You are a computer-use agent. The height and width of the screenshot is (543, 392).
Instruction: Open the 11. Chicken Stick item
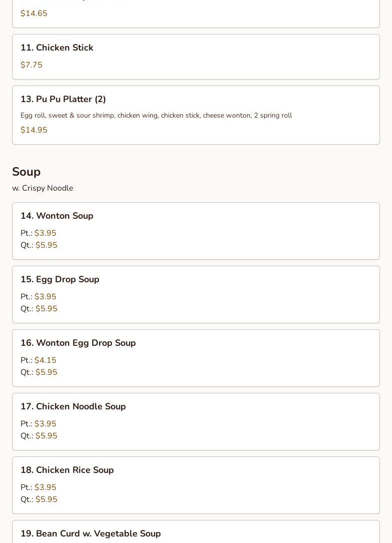57,48
